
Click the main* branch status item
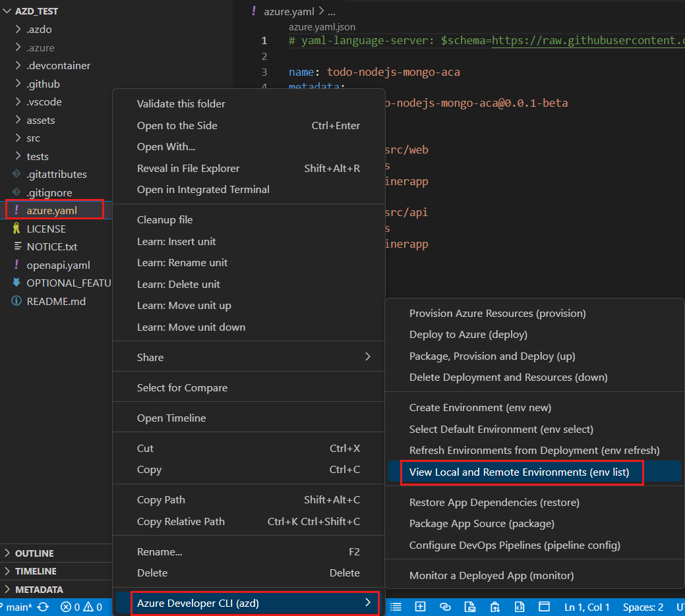pyautogui.click(x=16, y=607)
